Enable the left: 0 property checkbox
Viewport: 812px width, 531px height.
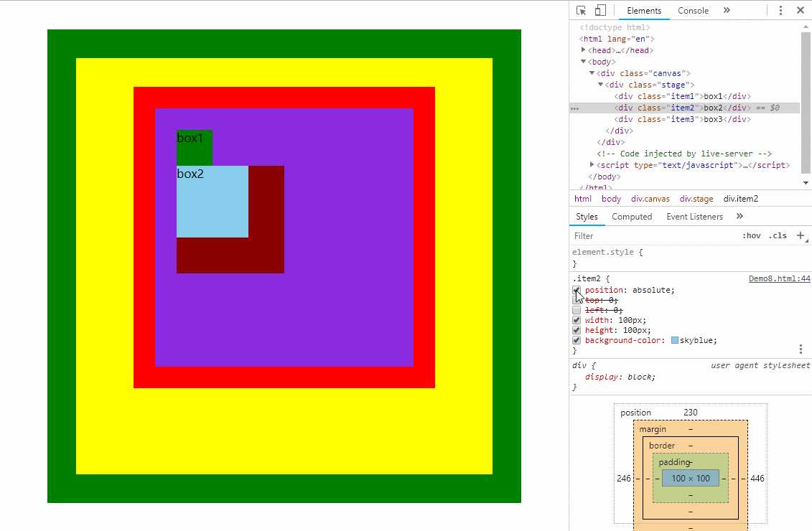577,310
